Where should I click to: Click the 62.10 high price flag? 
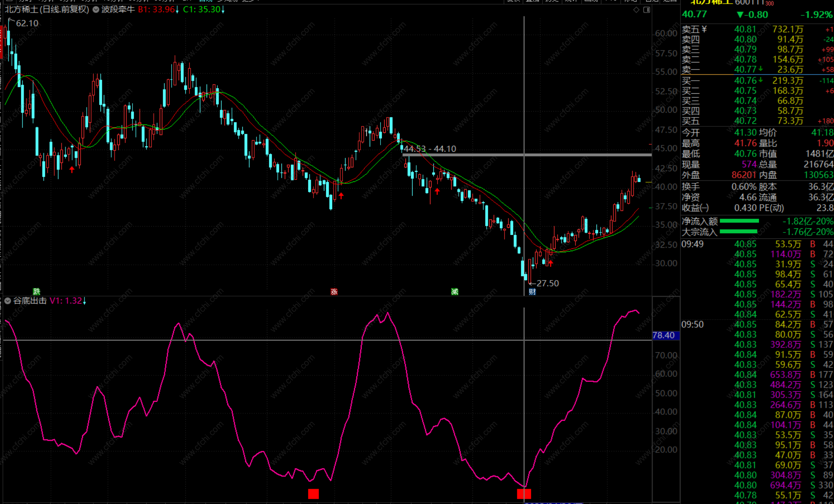(x=27, y=23)
